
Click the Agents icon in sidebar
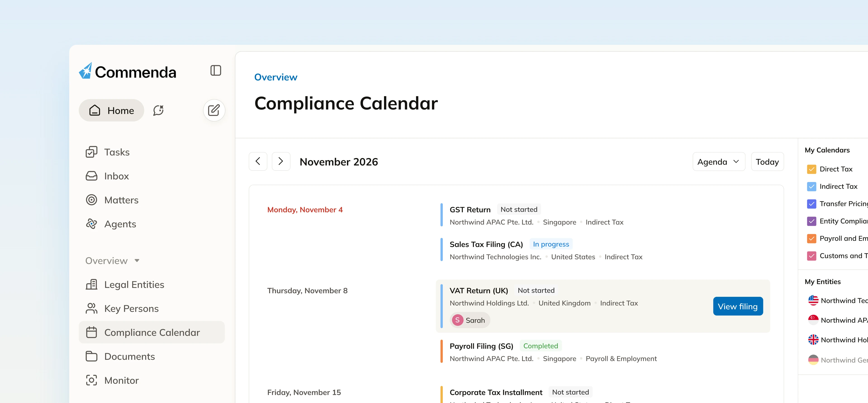tap(91, 224)
